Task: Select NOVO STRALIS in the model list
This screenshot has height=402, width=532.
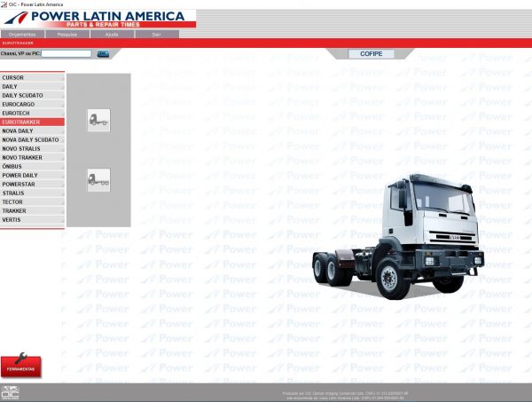Action: pyautogui.click(x=32, y=149)
